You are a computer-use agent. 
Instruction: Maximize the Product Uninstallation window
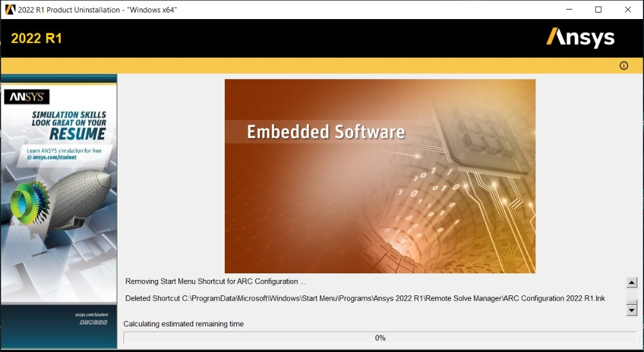click(x=599, y=10)
